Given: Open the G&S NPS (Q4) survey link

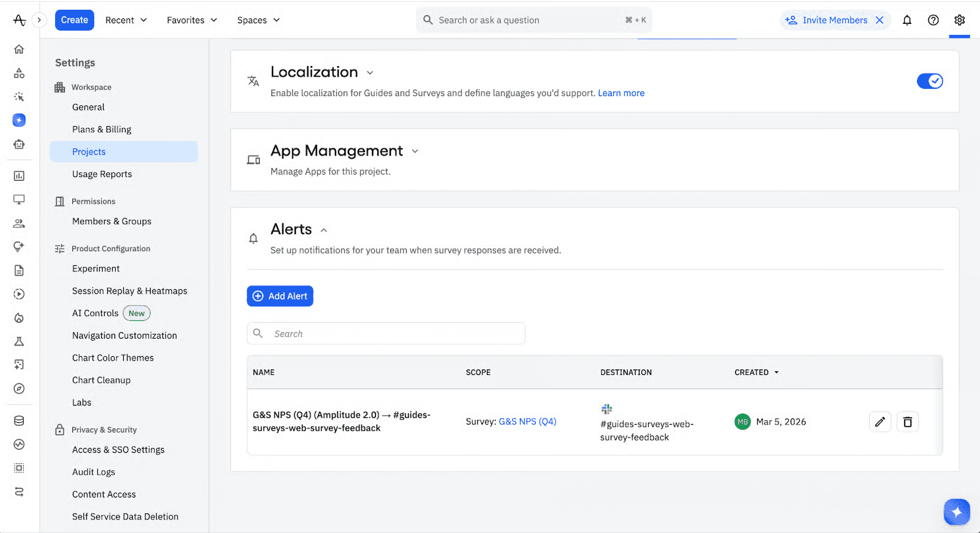Looking at the screenshot, I should click(527, 421).
